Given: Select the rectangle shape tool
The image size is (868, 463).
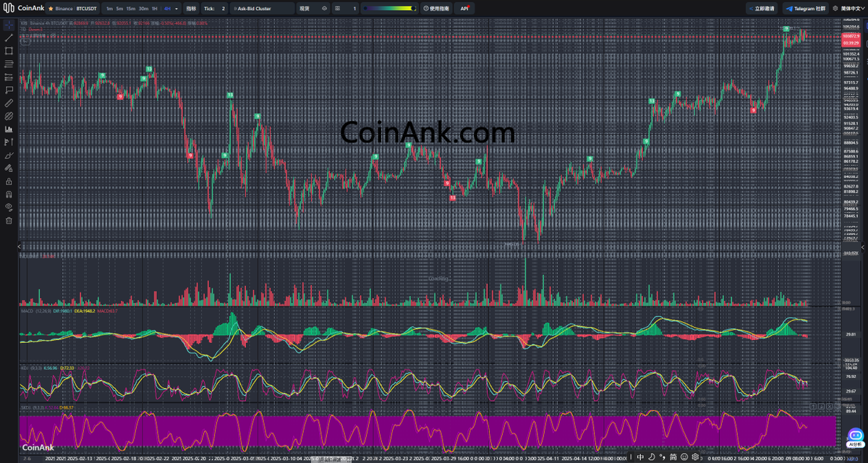Looking at the screenshot, I should click(x=9, y=51).
